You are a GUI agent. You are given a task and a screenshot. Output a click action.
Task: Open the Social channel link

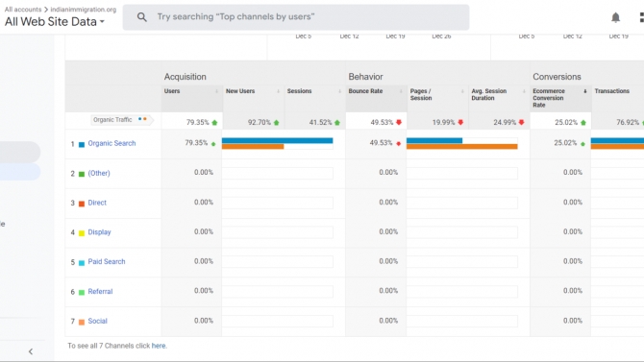97,321
